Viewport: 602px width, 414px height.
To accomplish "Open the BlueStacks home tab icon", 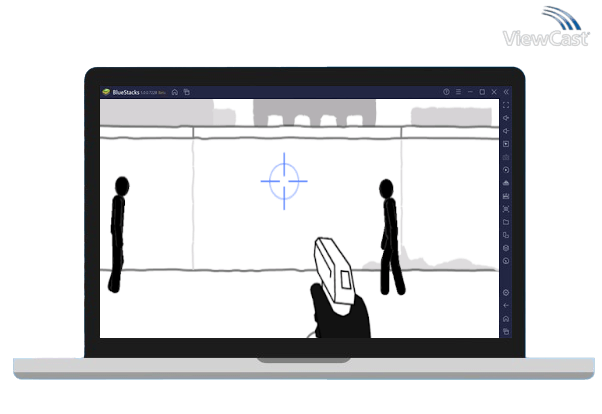I will click(x=175, y=92).
